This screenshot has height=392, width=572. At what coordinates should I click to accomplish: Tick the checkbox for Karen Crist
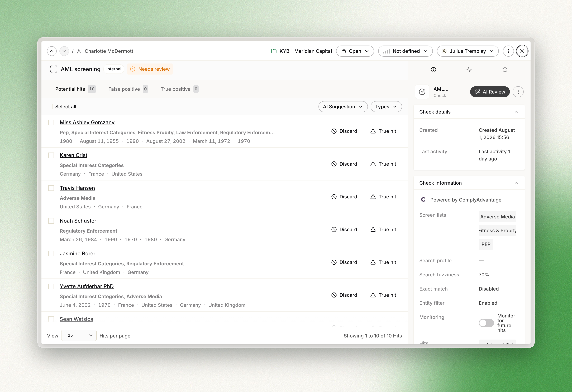point(51,155)
